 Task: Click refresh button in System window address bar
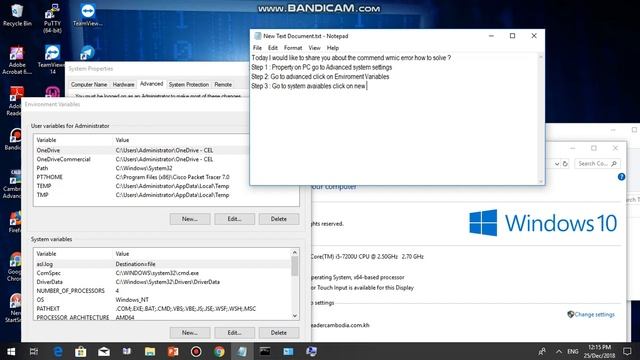(x=565, y=164)
